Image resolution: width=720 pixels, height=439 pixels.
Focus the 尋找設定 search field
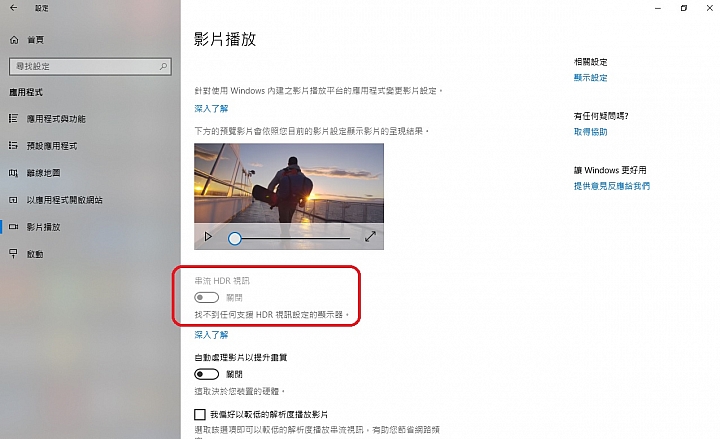tap(90, 67)
